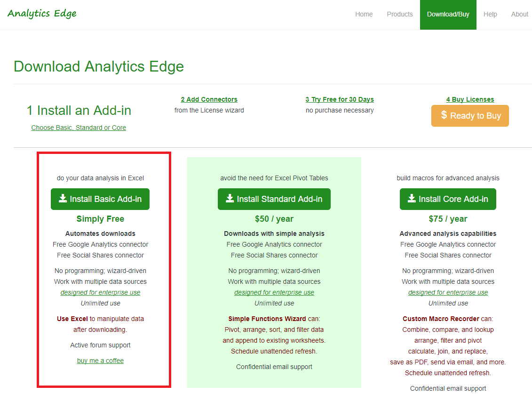Click 'Confidential email support' in Standard column
This screenshot has height=394, width=532.
(274, 367)
